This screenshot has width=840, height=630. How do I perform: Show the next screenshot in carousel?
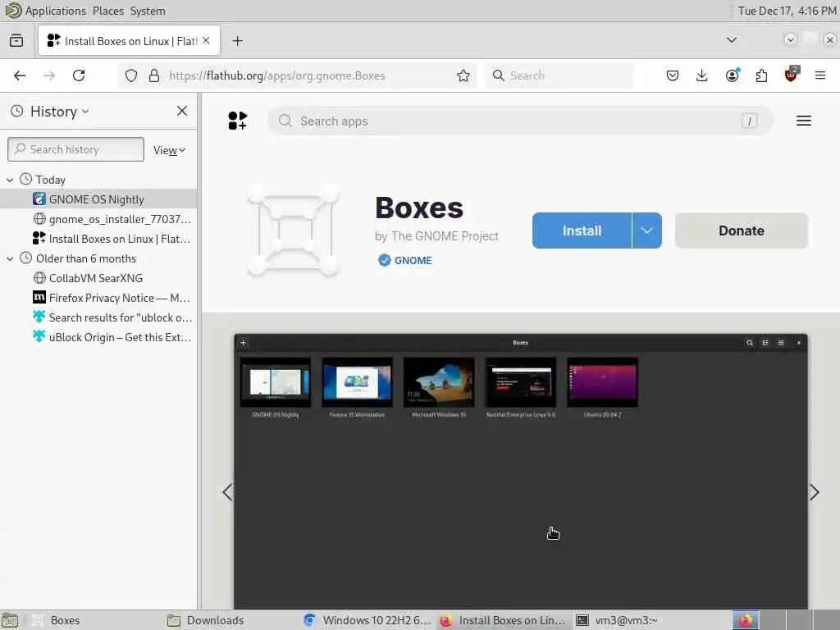[815, 492]
